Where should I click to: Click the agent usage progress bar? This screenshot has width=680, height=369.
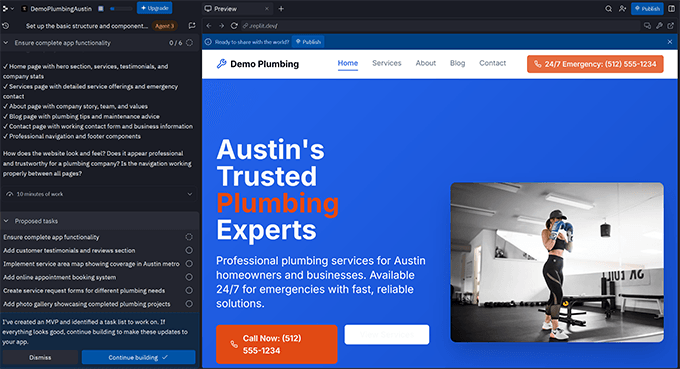pyautogui.click(x=121, y=9)
